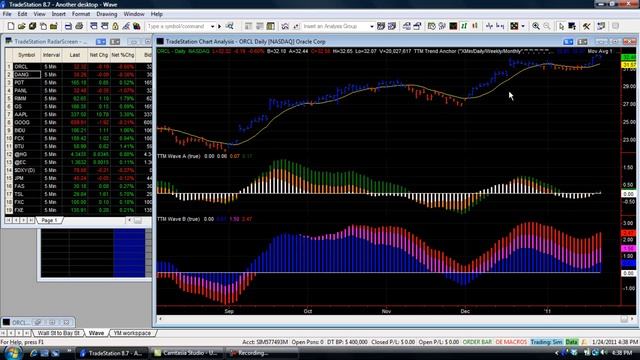Screen dimensions: 640x360
Task: Click the black candlestick chart-type icon
Action: (x=453, y=26)
